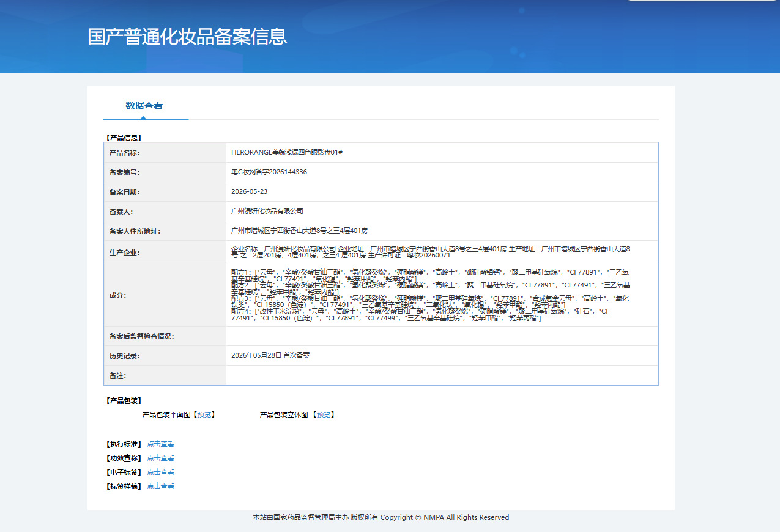This screenshot has height=532, width=780.
Task: Click record number 粤G妆网备字2026144336
Action: [269, 172]
